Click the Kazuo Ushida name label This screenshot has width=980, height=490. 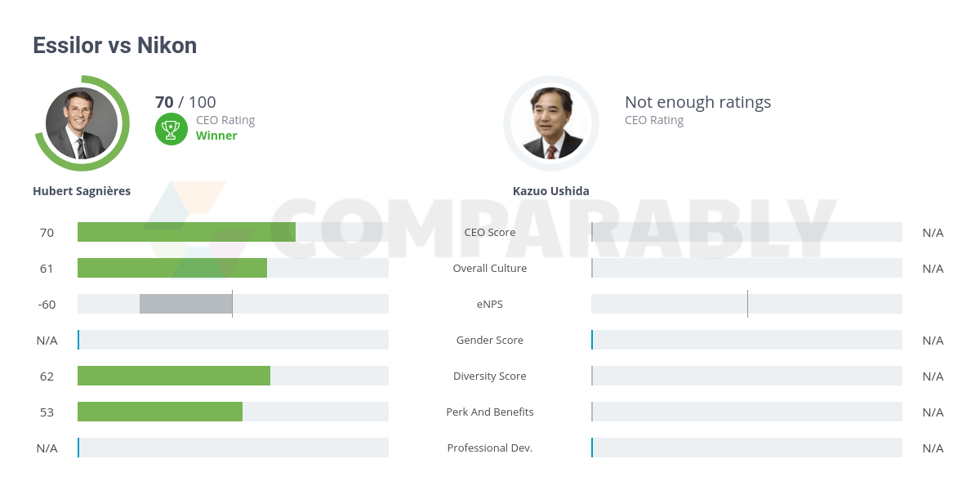tap(550, 191)
